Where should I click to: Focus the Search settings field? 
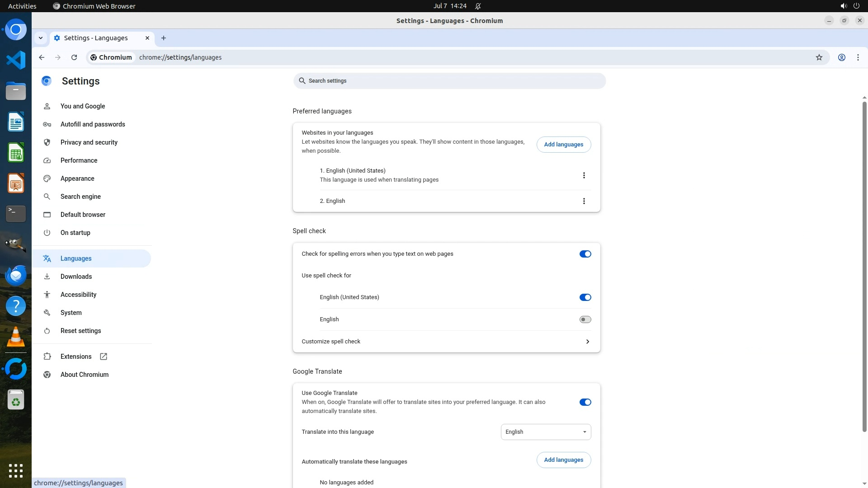click(449, 81)
